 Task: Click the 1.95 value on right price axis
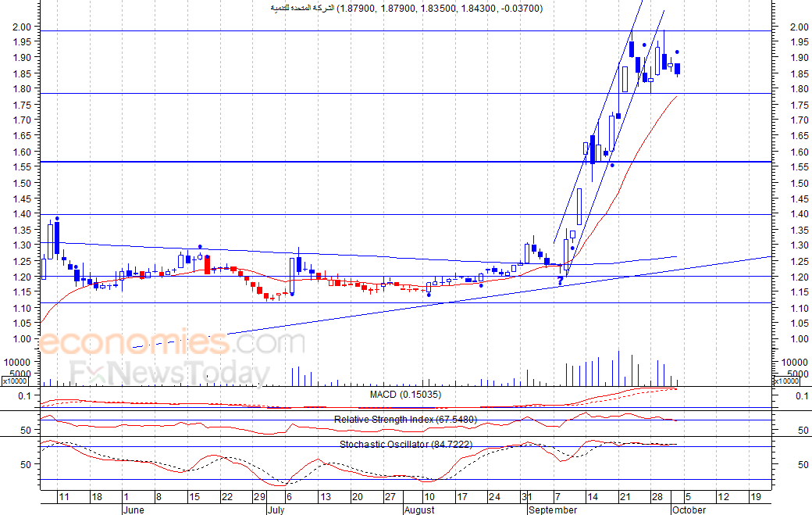tap(799, 42)
